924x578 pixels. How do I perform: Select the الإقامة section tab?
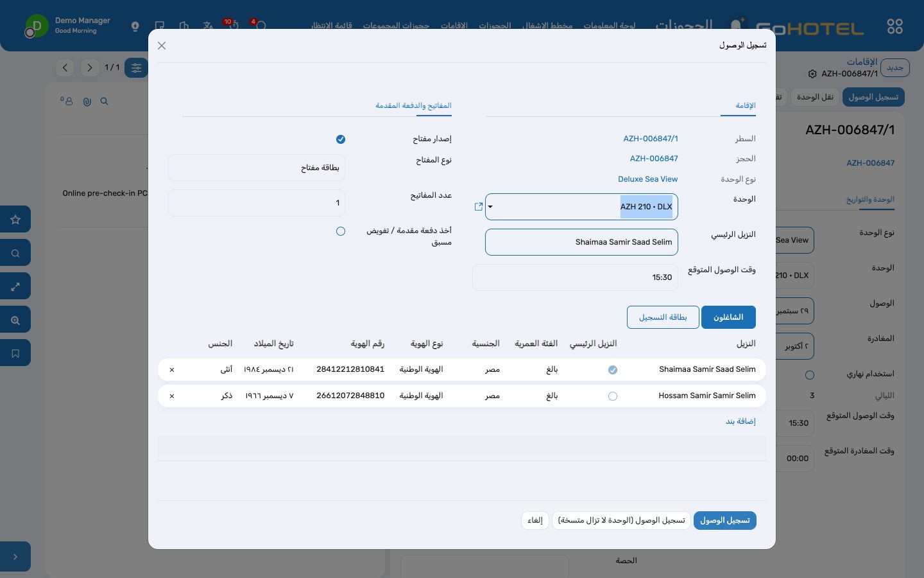pos(745,105)
